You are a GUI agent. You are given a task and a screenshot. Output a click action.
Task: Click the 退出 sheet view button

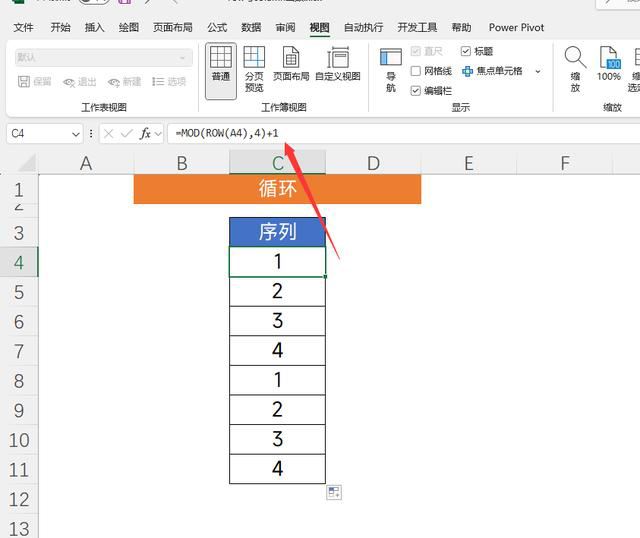coord(80,82)
